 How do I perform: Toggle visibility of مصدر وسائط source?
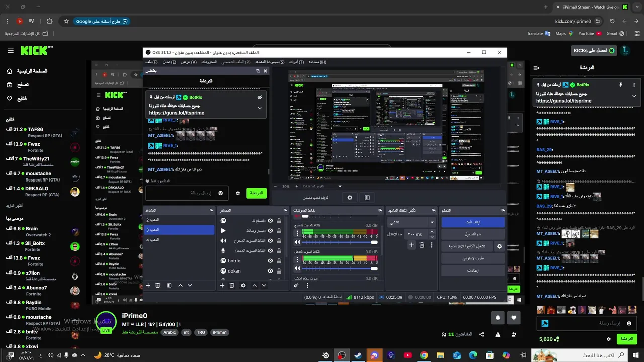pos(271,230)
